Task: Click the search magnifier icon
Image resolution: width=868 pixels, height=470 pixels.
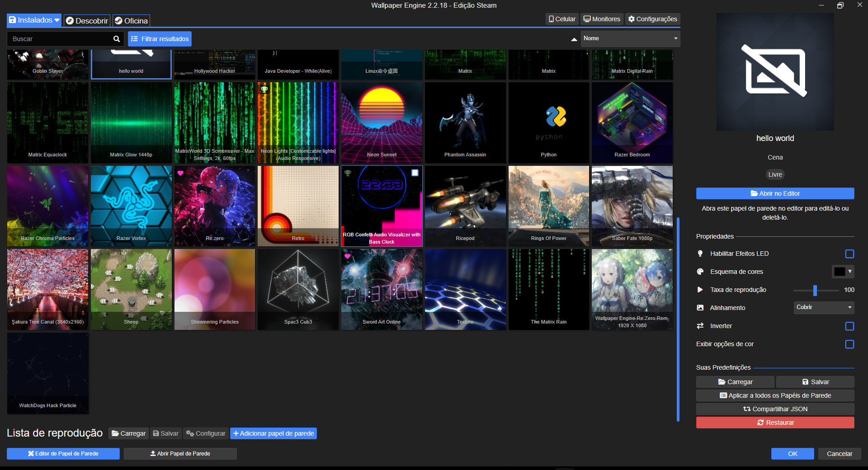Action: tap(116, 39)
